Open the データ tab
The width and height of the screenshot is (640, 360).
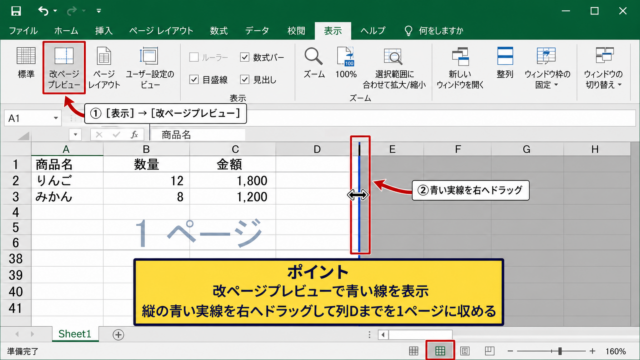257,31
